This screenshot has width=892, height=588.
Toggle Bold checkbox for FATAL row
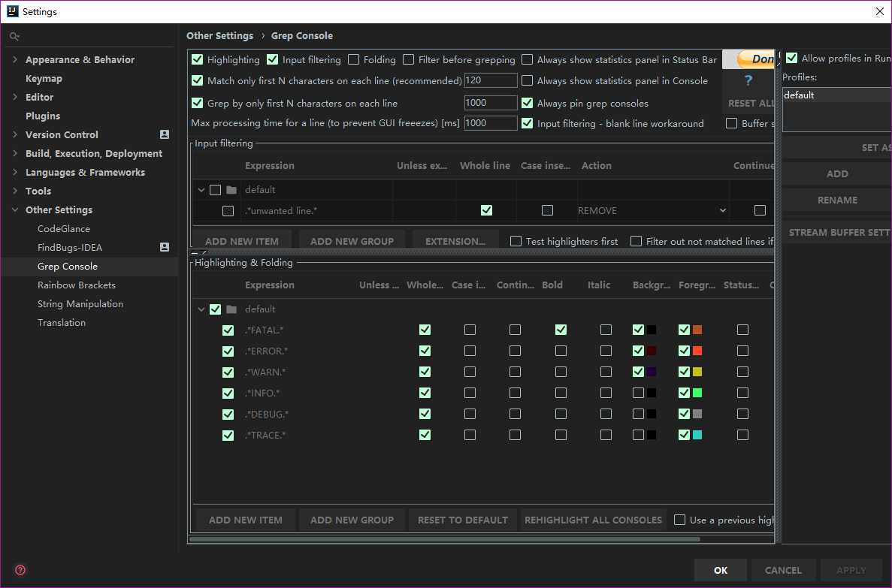click(561, 330)
